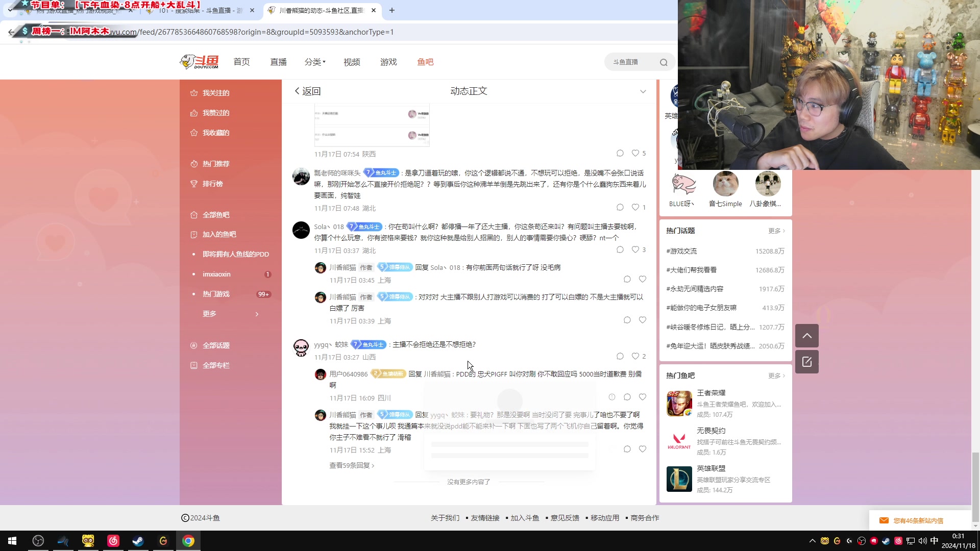Like the Sola丶018 comment
The image size is (980, 551).
point(635,249)
